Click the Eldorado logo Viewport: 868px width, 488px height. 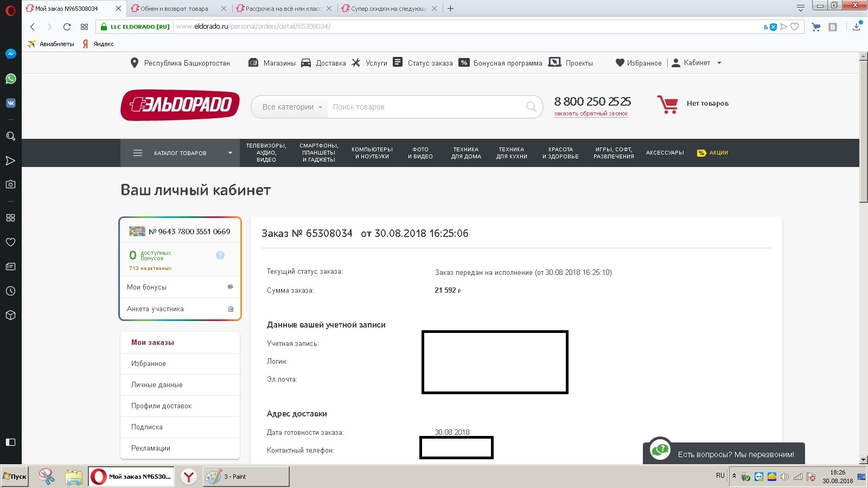click(x=180, y=105)
